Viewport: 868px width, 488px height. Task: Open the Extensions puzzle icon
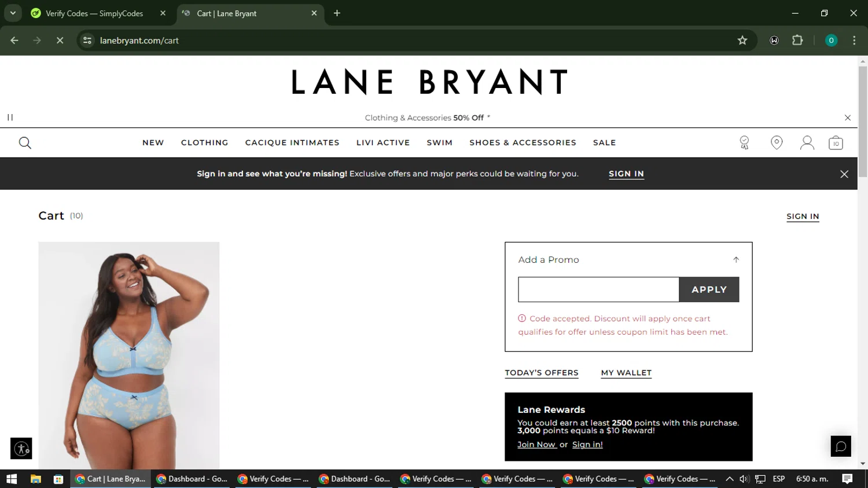click(x=797, y=41)
